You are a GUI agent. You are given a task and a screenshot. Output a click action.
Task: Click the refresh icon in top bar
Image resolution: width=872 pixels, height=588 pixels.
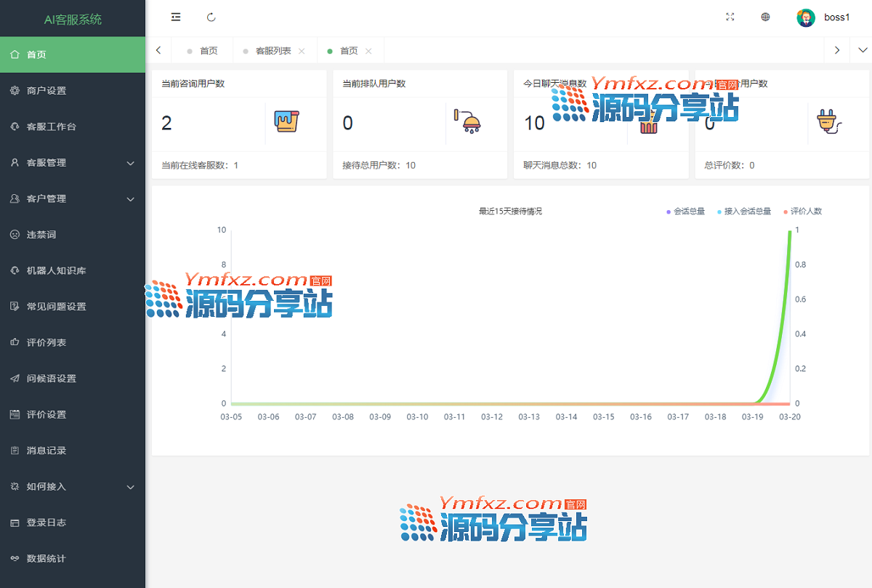pos(211,17)
